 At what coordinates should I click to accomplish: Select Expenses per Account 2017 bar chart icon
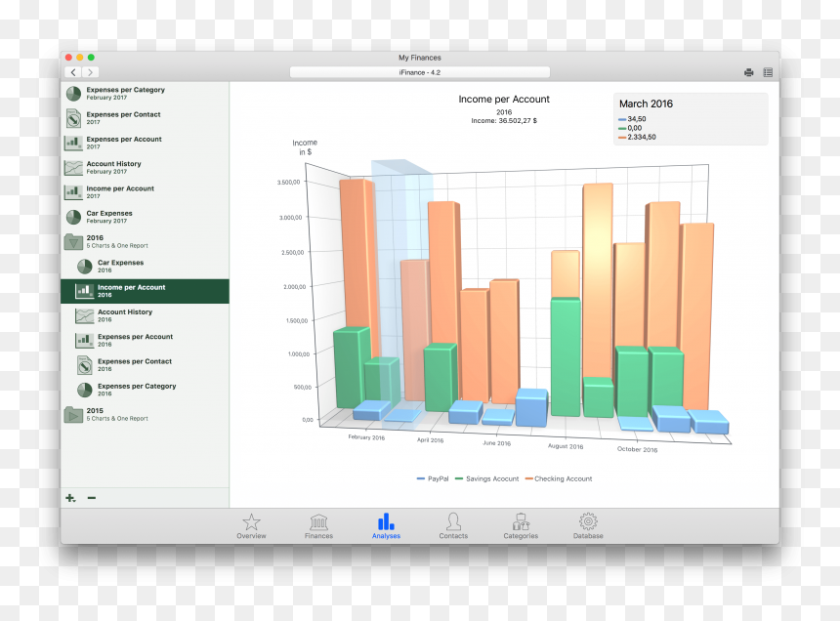click(73, 143)
